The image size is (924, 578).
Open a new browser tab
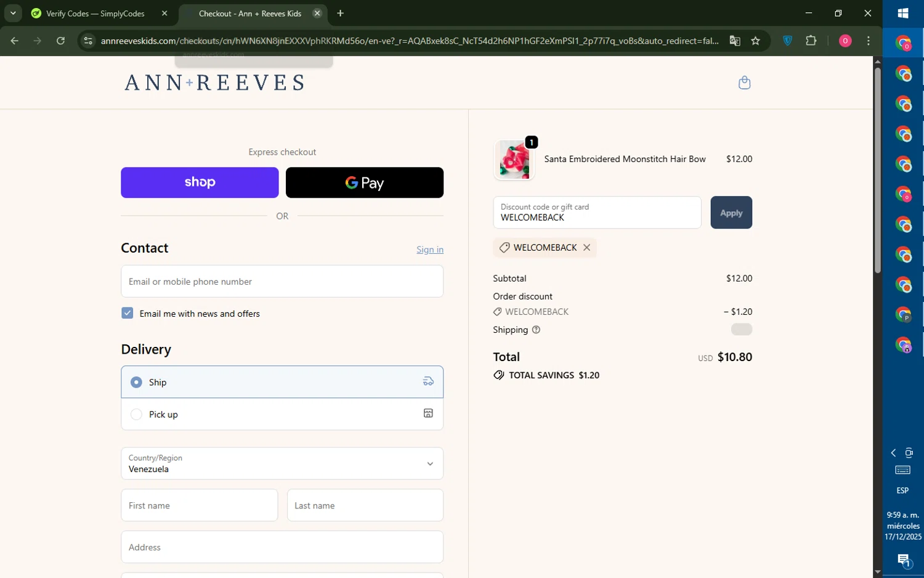point(341,14)
